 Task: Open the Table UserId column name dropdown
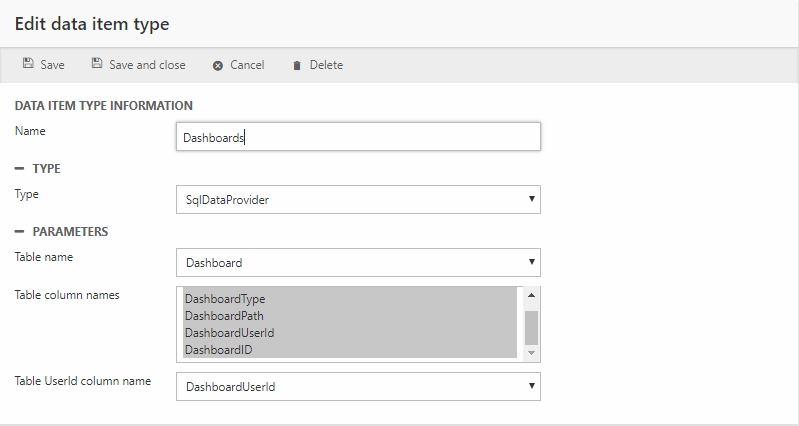[358, 386]
